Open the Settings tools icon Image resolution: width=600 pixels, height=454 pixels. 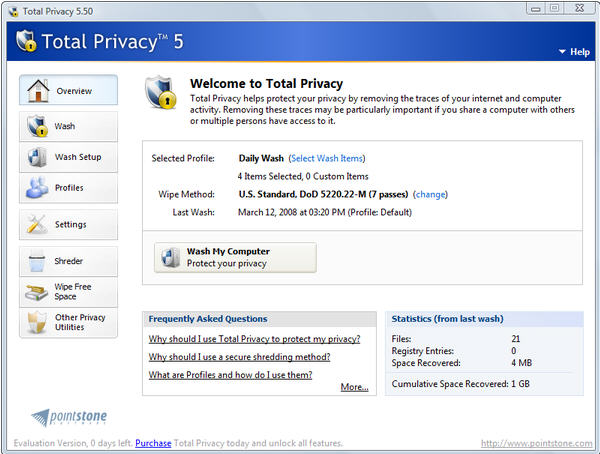(x=37, y=224)
